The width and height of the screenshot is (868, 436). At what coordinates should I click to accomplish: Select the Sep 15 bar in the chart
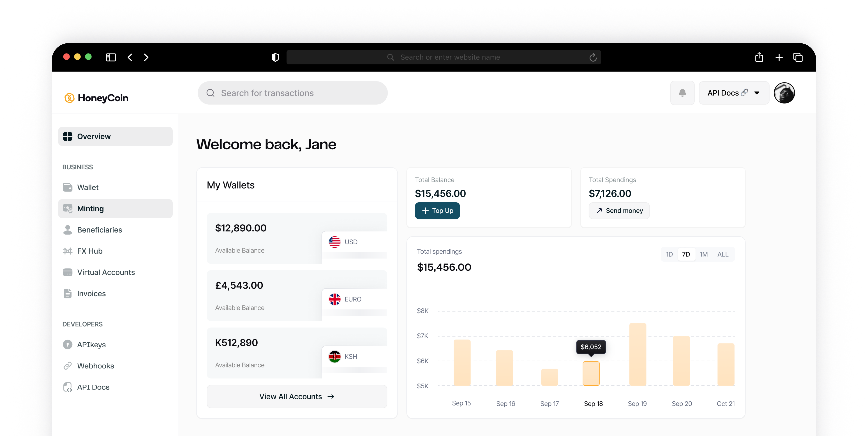tap(462, 363)
